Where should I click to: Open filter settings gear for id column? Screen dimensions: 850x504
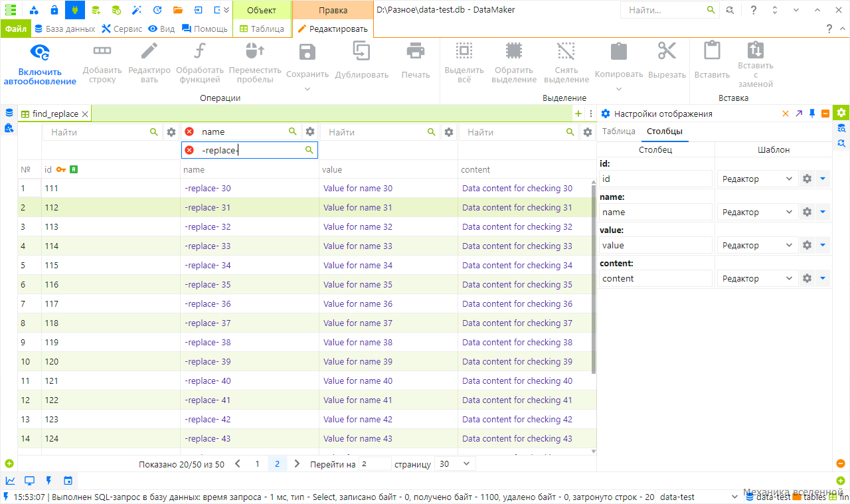171,132
